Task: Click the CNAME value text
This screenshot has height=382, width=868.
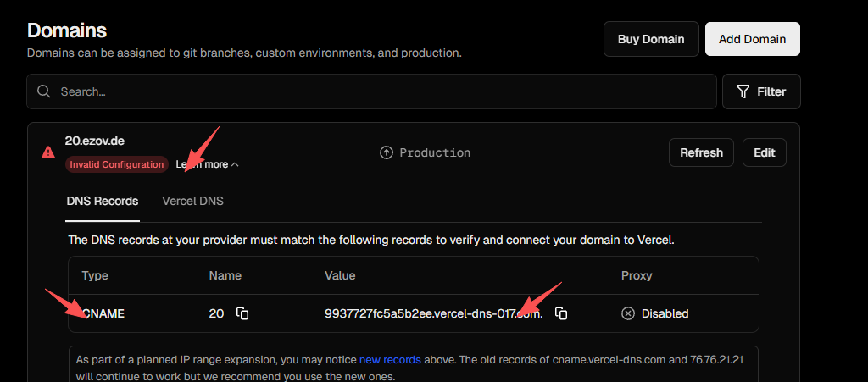Action: [x=432, y=313]
